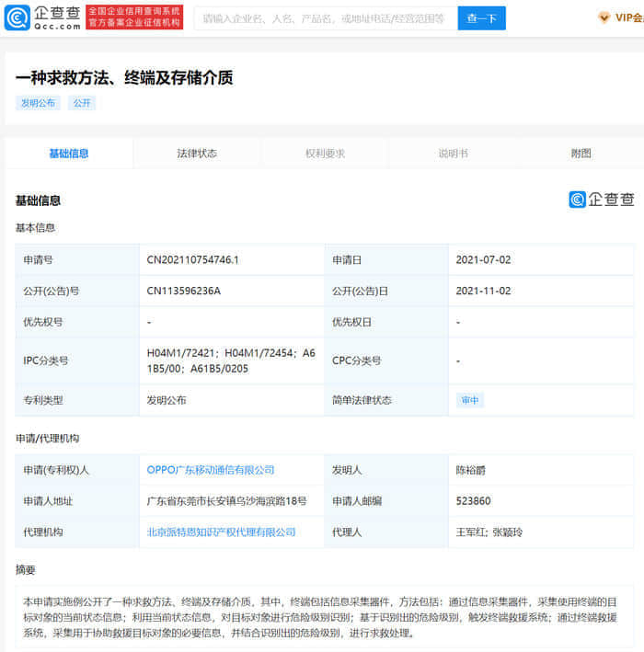Click the 代理机构 label cell

coord(77,532)
